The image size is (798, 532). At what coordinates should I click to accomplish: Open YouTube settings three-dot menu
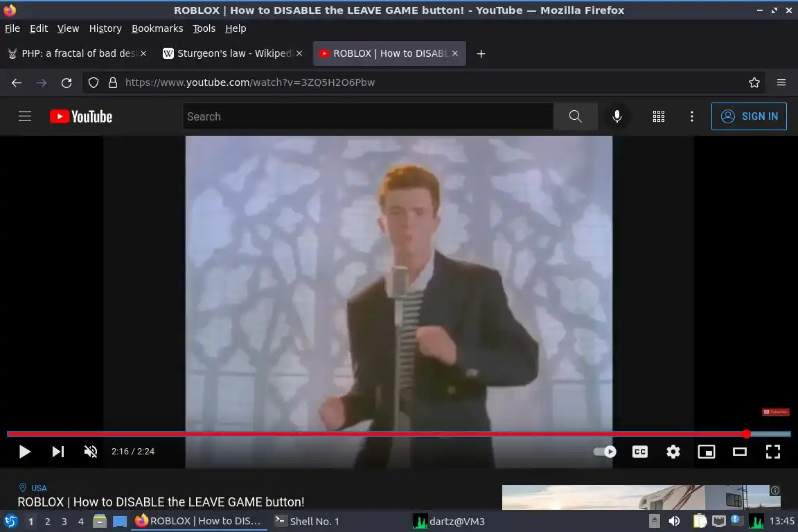pos(691,116)
